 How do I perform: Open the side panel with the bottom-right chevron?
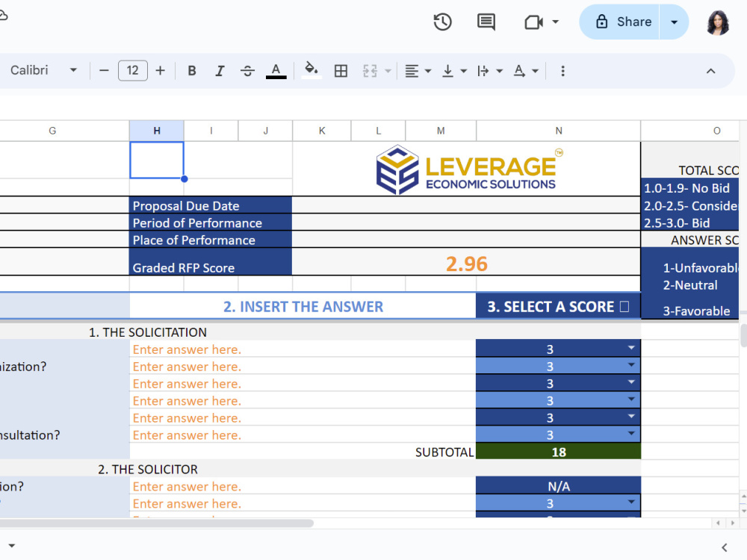(x=724, y=547)
